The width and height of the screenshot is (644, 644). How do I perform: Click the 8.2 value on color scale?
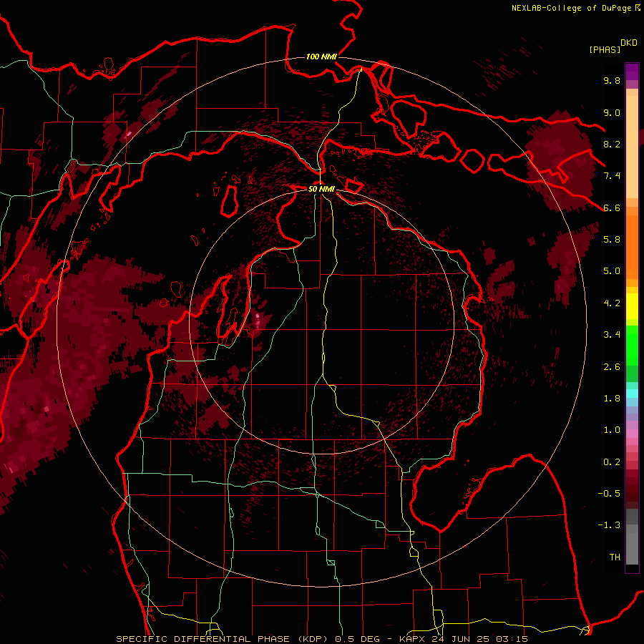pos(612,144)
